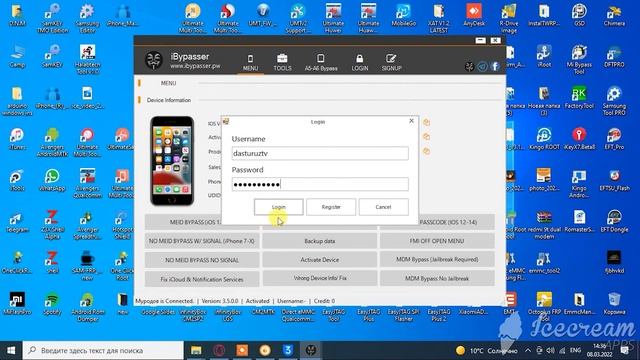Open 3uTools from the taskbar
The height and width of the screenshot is (360, 640).
pyautogui.click(x=288, y=350)
